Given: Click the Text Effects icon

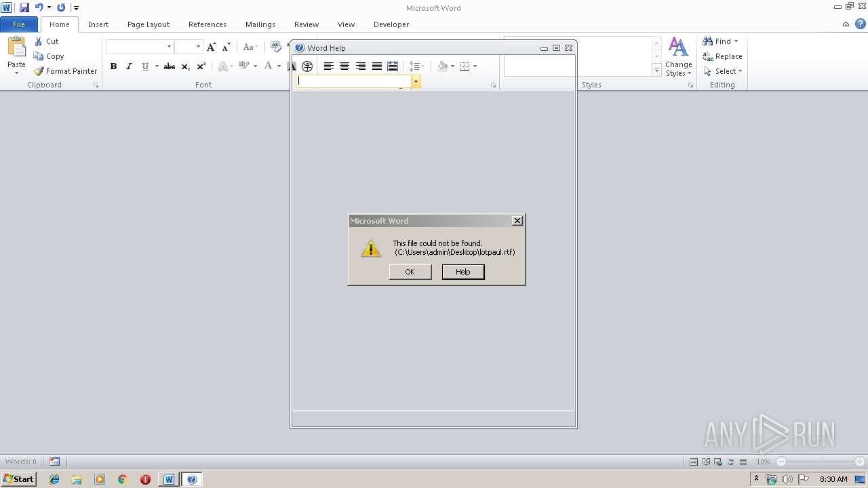Looking at the screenshot, I should tap(222, 66).
